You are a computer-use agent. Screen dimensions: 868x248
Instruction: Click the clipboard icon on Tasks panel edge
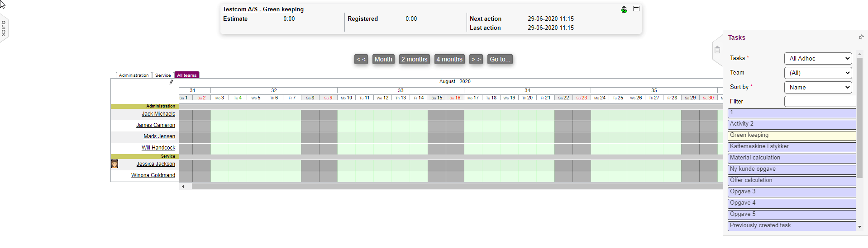coord(717,50)
